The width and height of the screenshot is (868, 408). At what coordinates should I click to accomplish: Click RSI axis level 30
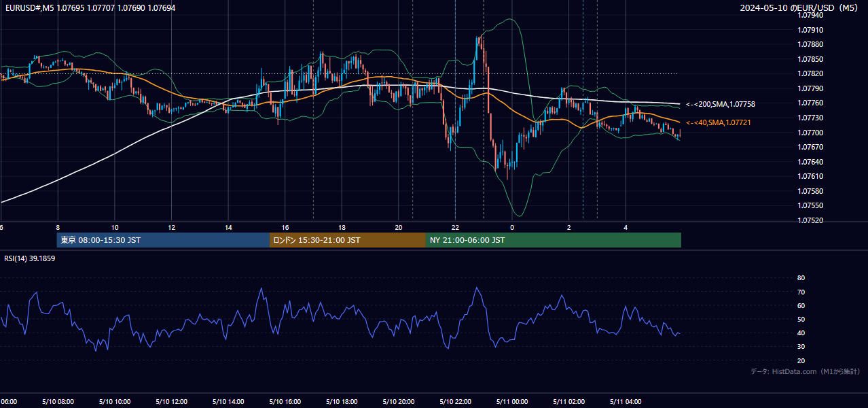801,346
